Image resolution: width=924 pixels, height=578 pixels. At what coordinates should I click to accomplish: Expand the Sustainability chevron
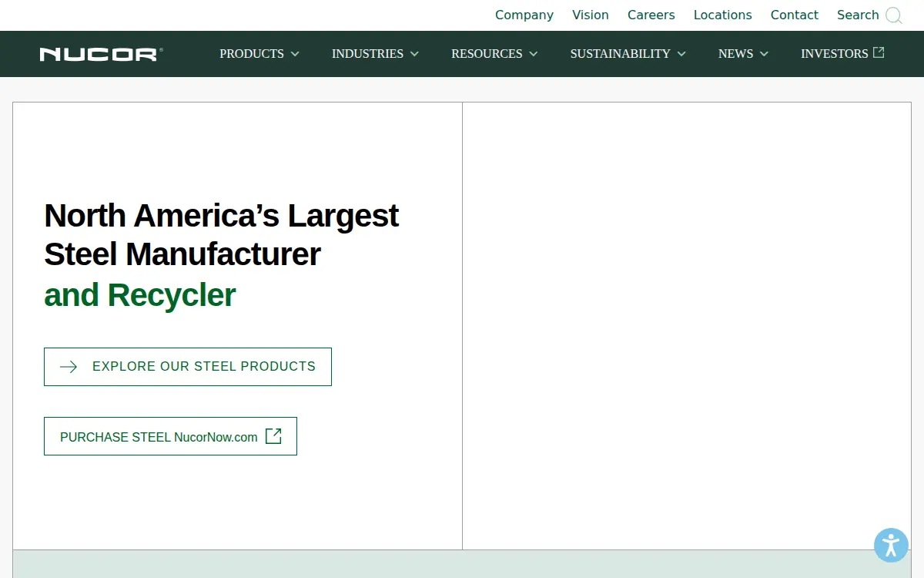point(681,54)
